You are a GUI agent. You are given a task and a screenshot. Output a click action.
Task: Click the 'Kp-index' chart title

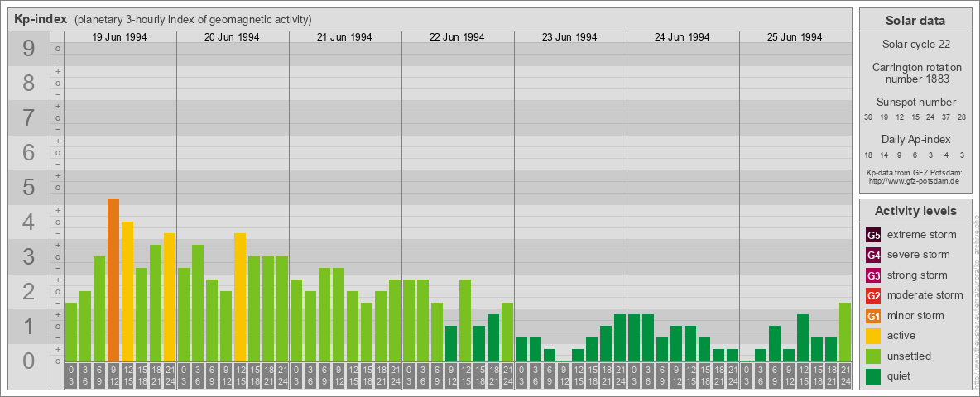pyautogui.click(x=41, y=19)
